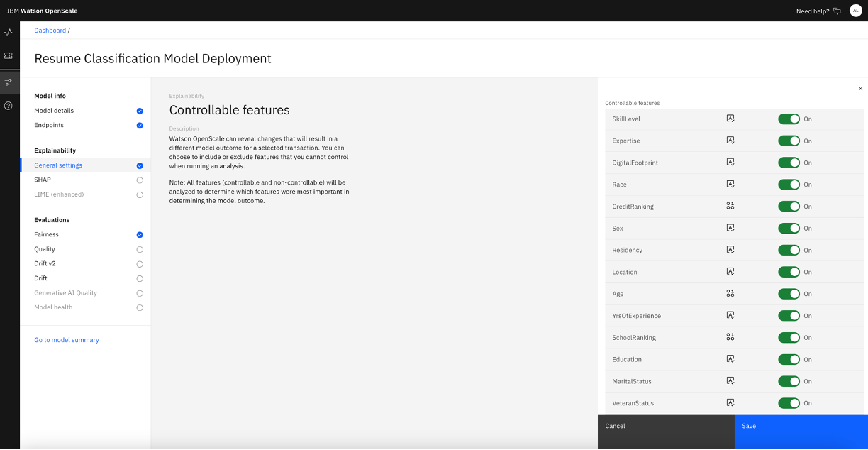This screenshot has height=450, width=868.
Task: Click the Sex data type icon
Action: [x=730, y=228]
